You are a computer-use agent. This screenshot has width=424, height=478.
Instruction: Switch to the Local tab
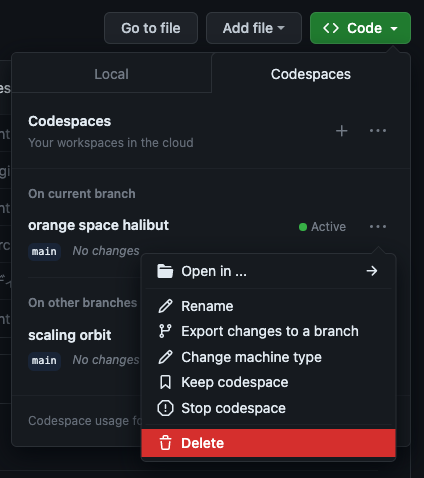[111, 74]
